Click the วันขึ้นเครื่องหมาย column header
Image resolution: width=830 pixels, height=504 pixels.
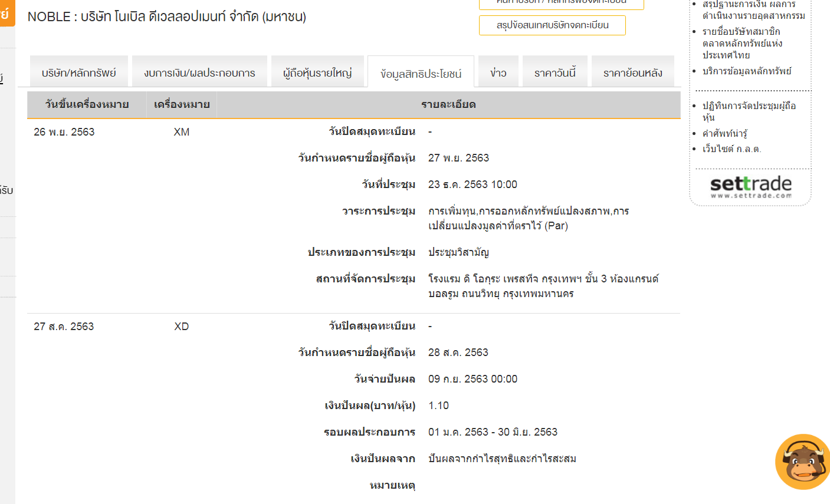(87, 104)
